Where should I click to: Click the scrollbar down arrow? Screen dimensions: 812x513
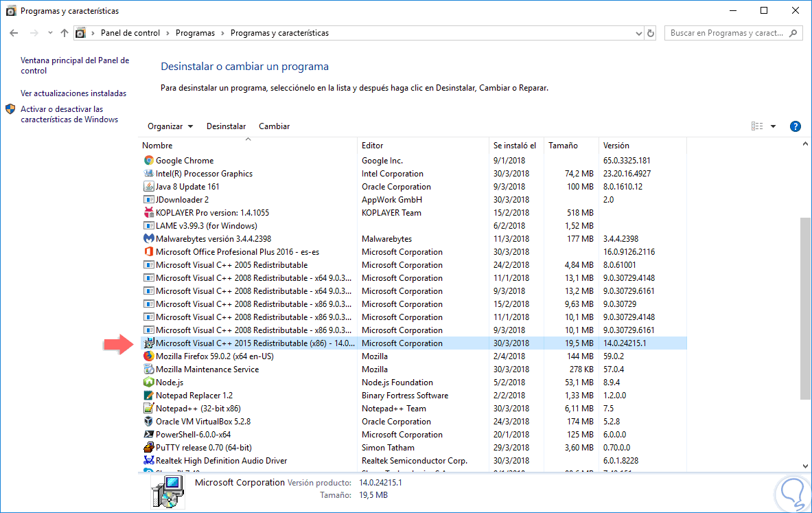(x=805, y=466)
